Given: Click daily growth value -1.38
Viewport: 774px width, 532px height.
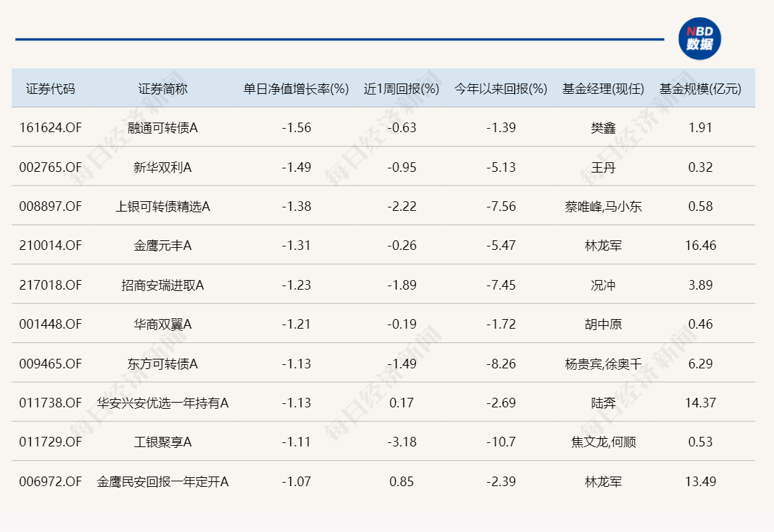Looking at the screenshot, I should (296, 206).
